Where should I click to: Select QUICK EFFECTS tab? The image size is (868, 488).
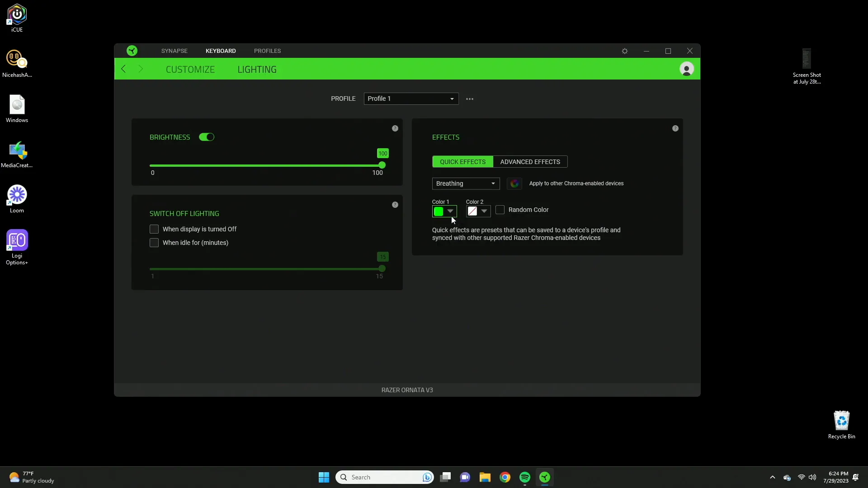coord(463,162)
